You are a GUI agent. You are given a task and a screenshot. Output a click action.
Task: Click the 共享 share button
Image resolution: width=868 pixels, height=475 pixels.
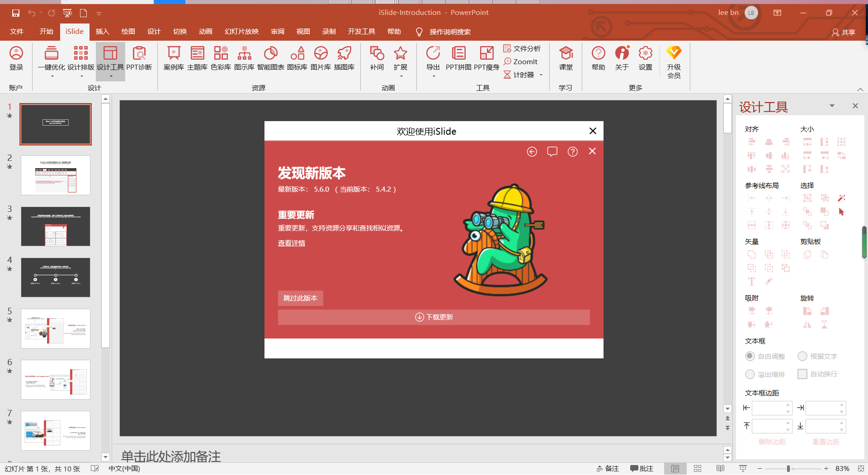pyautogui.click(x=844, y=32)
